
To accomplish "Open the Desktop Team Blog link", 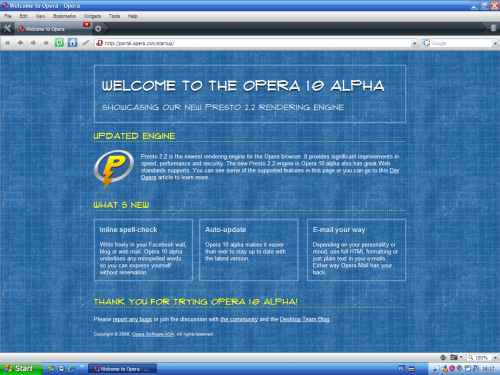I will point(304,319).
